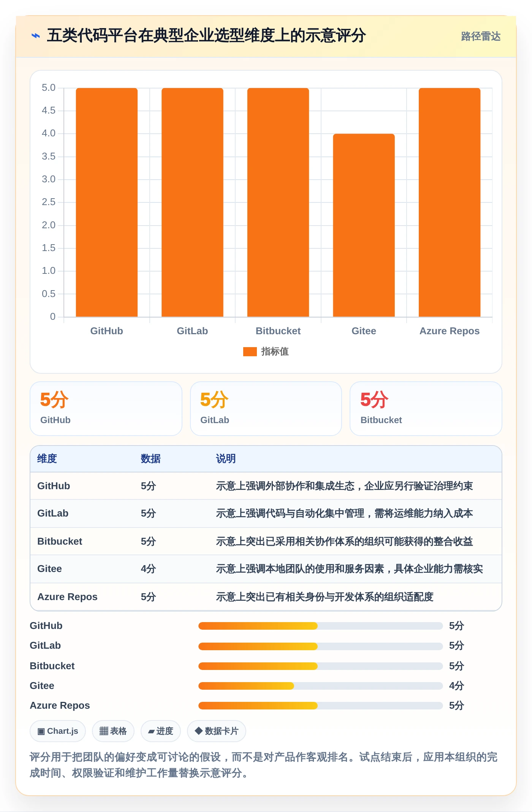The image size is (532, 812).
Task: Open the GitHub 5分 data card
Action: tap(106, 409)
